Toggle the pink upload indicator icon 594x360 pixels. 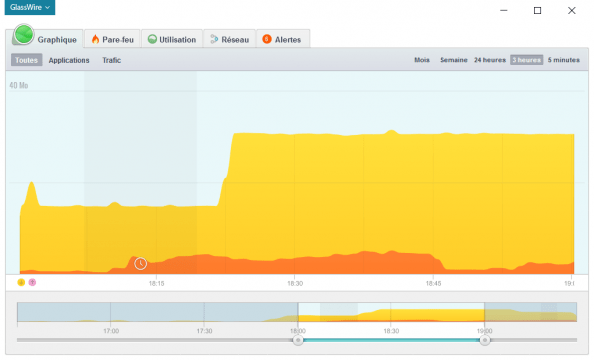pos(33,282)
